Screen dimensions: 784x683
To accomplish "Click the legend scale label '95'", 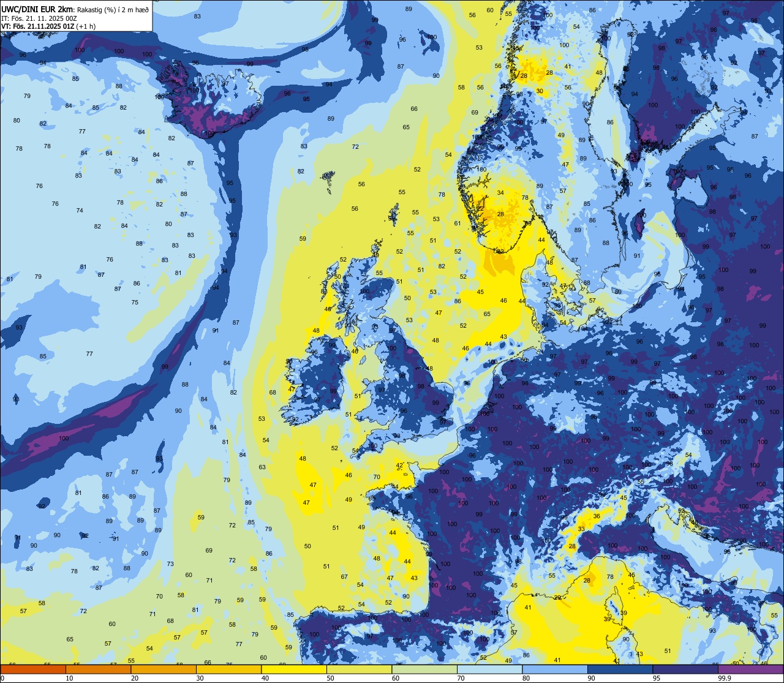I will 657,678.
